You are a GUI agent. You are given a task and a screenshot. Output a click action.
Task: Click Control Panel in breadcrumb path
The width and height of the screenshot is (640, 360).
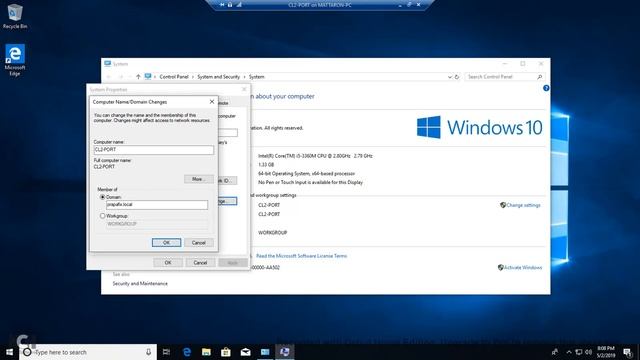[174, 77]
